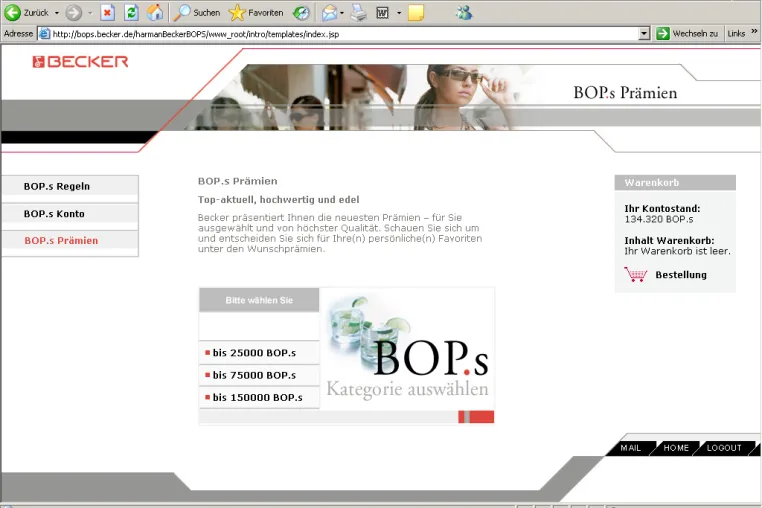762x508 pixels.
Task: Open the Favoriten panel
Action: tap(256, 13)
